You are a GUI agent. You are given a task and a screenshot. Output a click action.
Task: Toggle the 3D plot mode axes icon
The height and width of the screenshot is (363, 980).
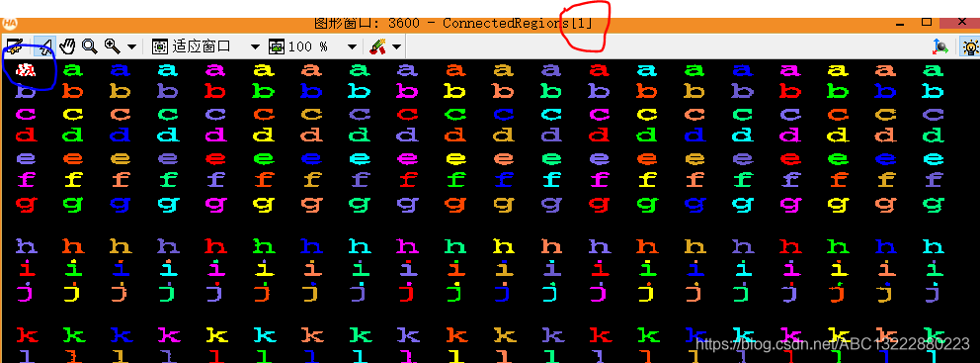(940, 46)
